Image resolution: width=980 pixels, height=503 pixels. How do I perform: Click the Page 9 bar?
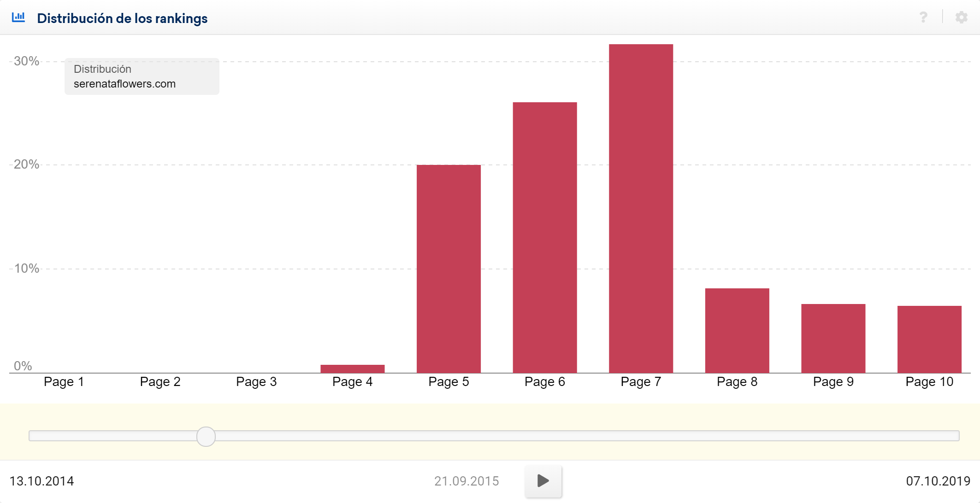point(833,338)
